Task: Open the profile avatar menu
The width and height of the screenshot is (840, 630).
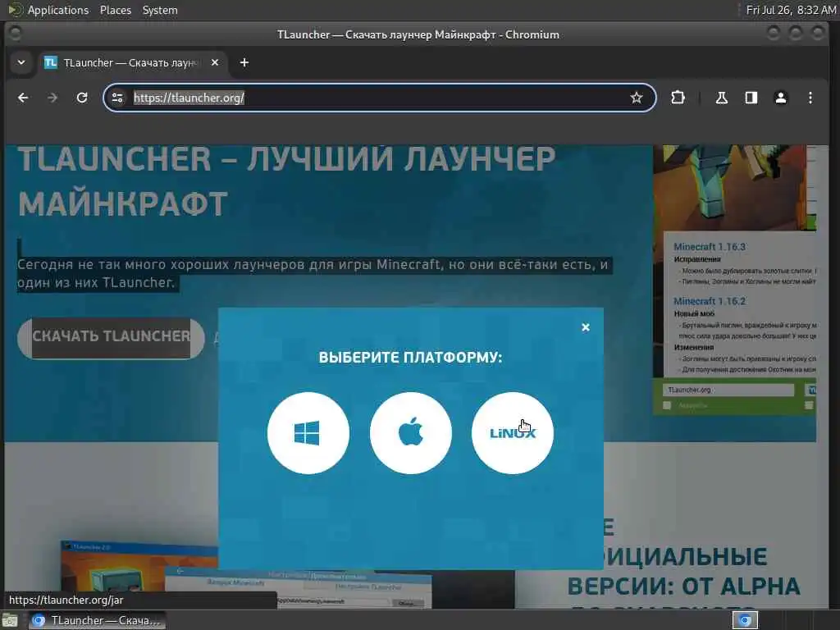Action: point(781,98)
